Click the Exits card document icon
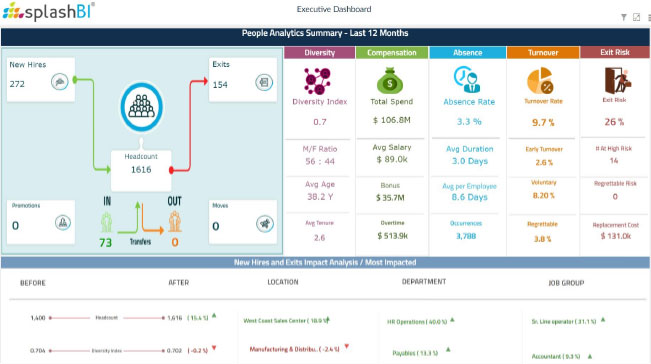This screenshot has width=651, height=364. point(264,82)
